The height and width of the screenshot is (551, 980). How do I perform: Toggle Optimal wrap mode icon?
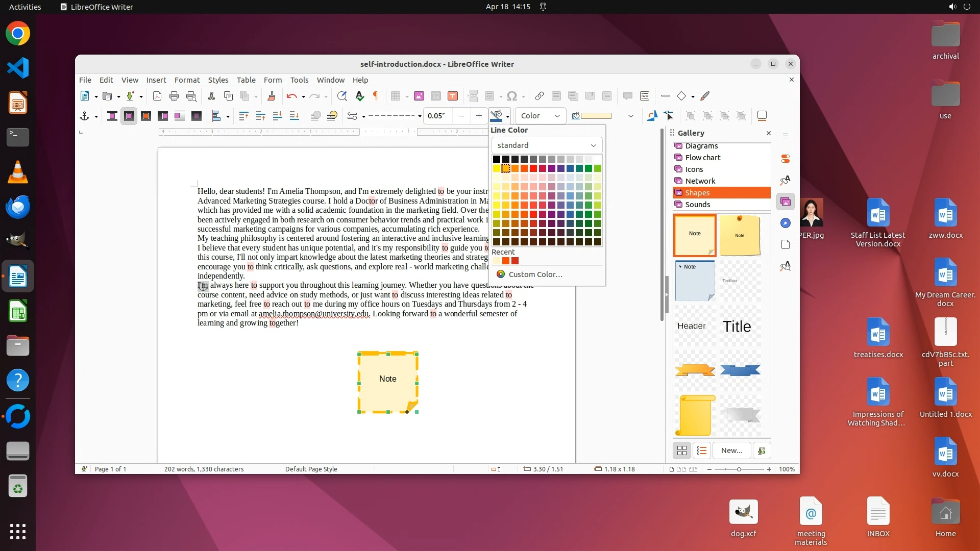[146, 116]
